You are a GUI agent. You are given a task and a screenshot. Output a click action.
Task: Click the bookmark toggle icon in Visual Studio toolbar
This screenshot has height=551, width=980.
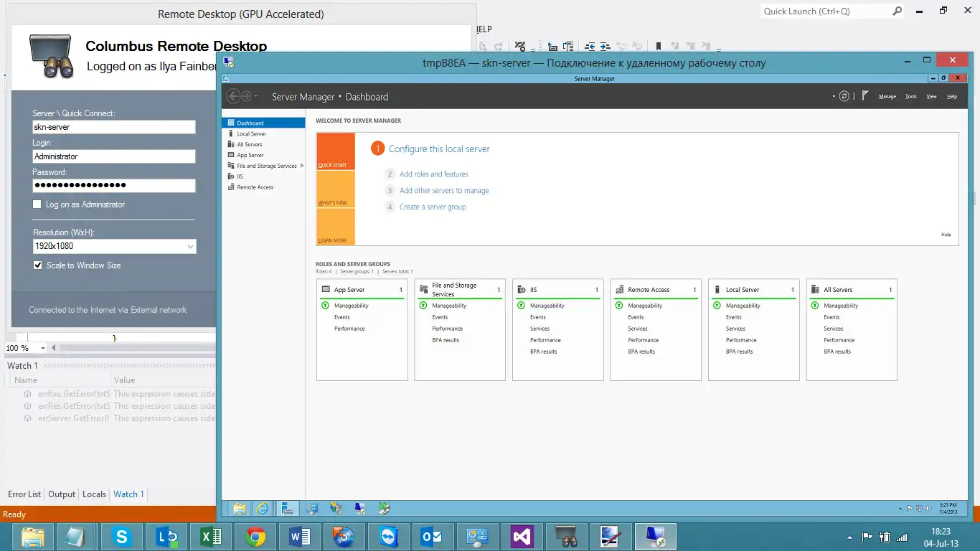point(659,47)
